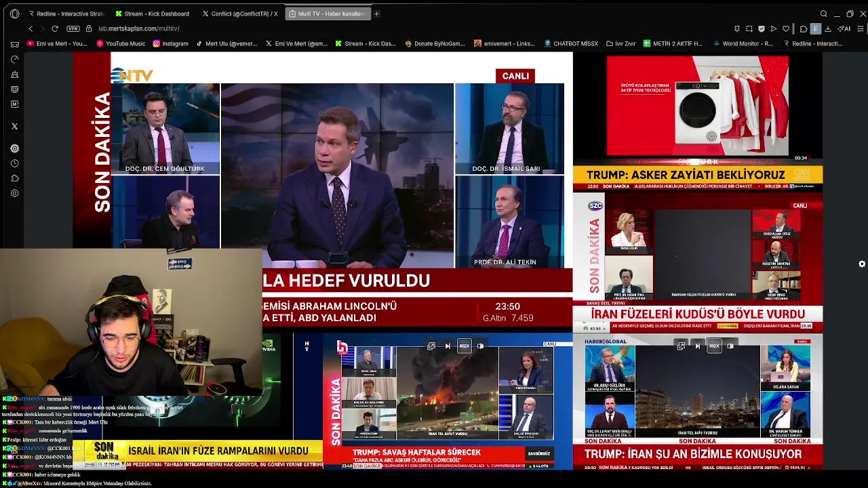The height and width of the screenshot is (488, 868).
Task: Toggle the VPN badge in address bar
Action: [73, 28]
